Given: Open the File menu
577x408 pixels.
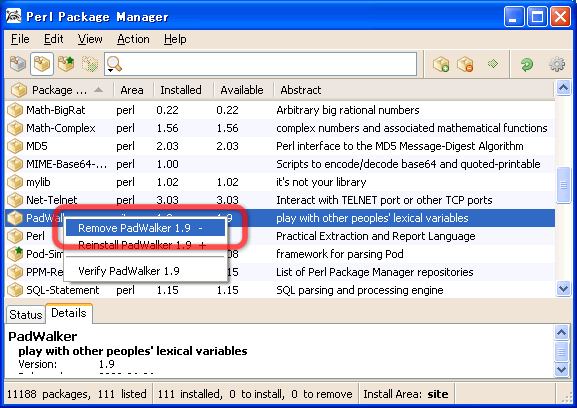Looking at the screenshot, I should click(x=20, y=39).
